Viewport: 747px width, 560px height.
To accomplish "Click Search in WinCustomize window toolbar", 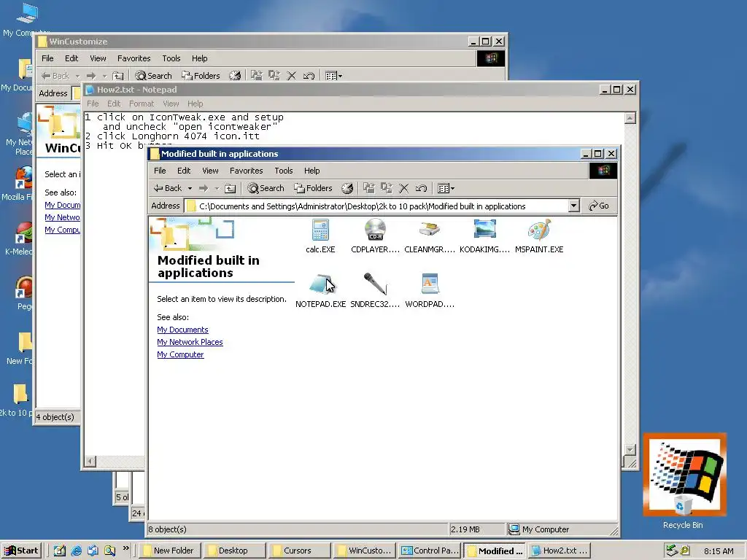I will click(x=153, y=76).
